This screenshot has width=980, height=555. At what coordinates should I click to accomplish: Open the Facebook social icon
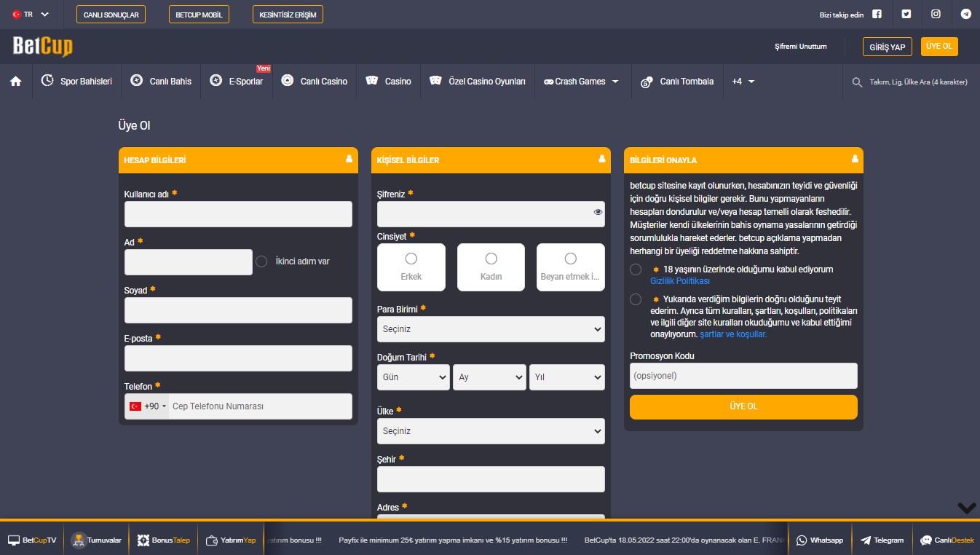(877, 14)
